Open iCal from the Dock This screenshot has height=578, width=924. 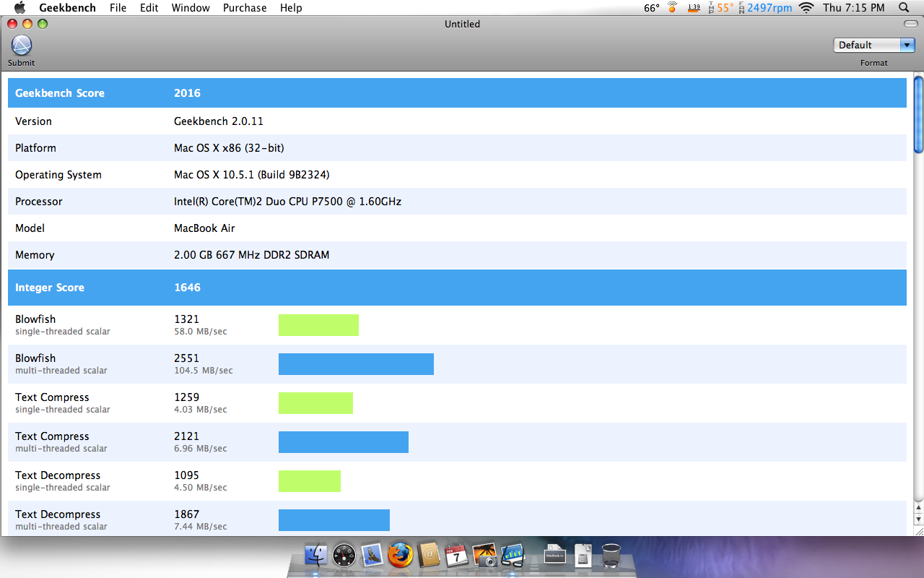[x=456, y=555]
